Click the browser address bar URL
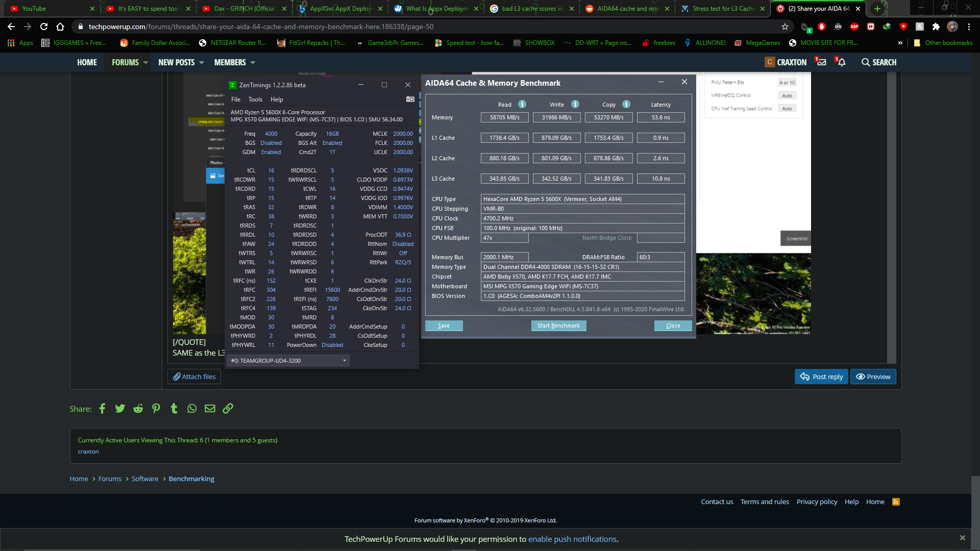The width and height of the screenshot is (980, 551). point(261,27)
